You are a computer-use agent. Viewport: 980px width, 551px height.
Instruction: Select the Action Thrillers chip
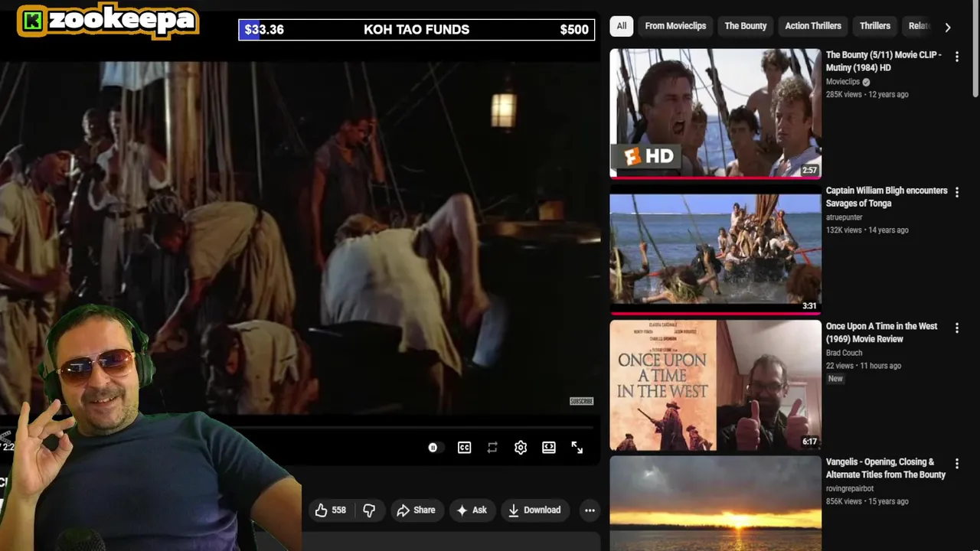tap(813, 26)
